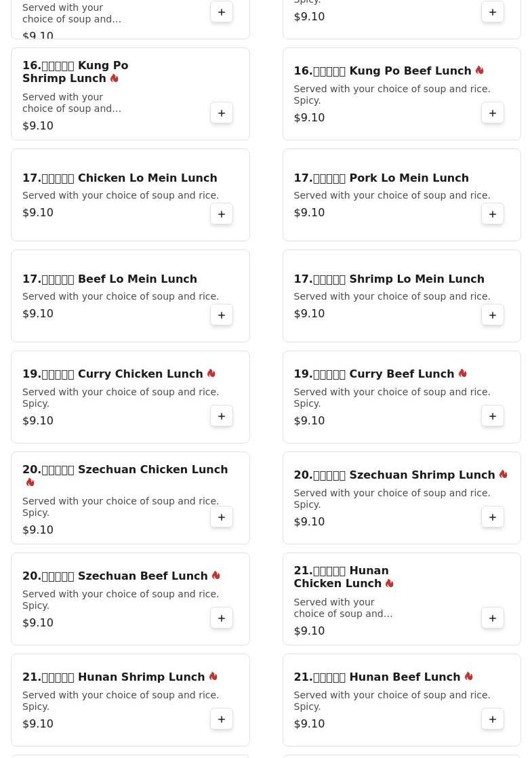
Task: Add Szechuan Shrimp Lunch using plus icon
Action: click(x=493, y=517)
